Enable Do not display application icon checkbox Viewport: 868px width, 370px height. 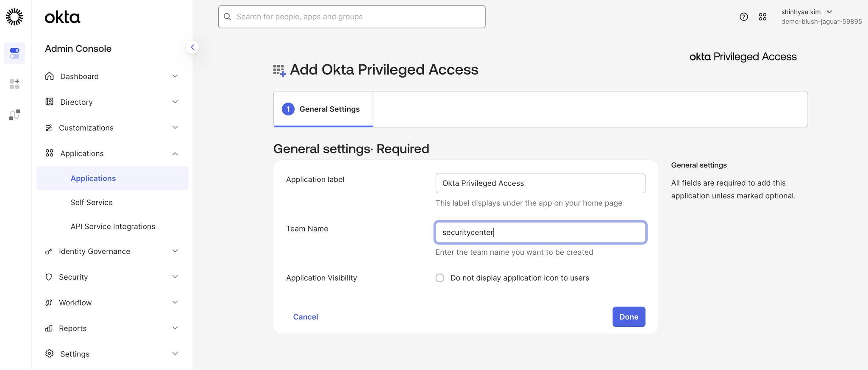point(440,278)
